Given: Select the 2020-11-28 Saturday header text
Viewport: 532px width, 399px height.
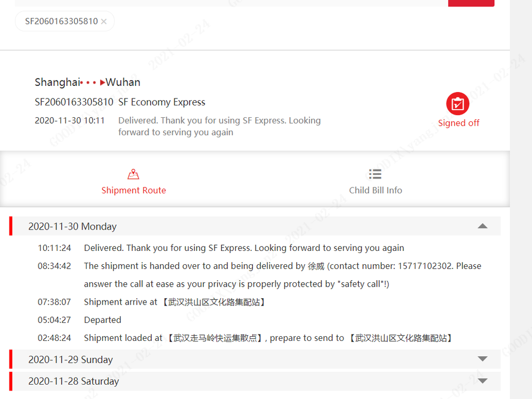Looking at the screenshot, I should click(73, 381).
